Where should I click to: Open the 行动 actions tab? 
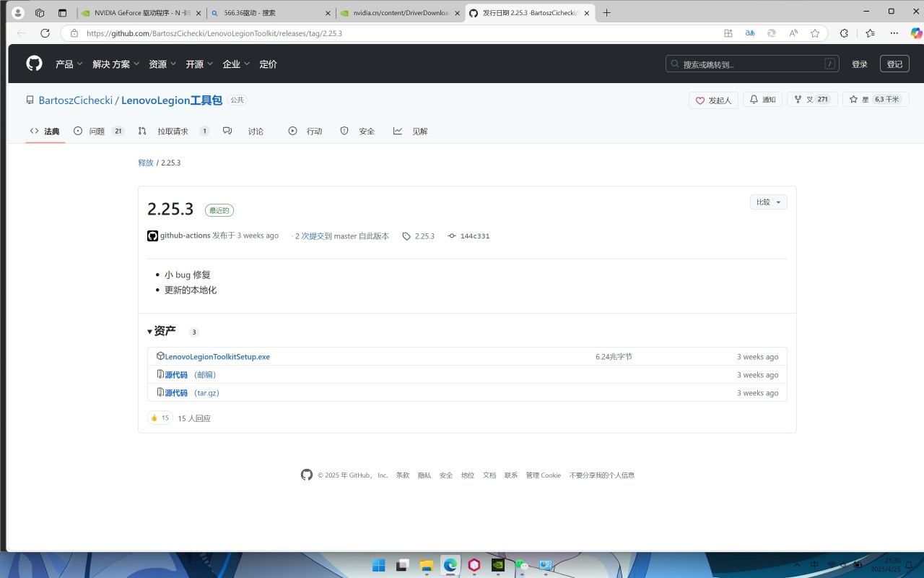[305, 131]
